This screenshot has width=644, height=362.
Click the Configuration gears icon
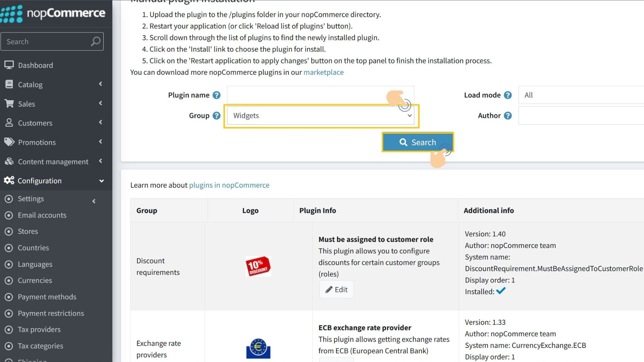[9, 181]
